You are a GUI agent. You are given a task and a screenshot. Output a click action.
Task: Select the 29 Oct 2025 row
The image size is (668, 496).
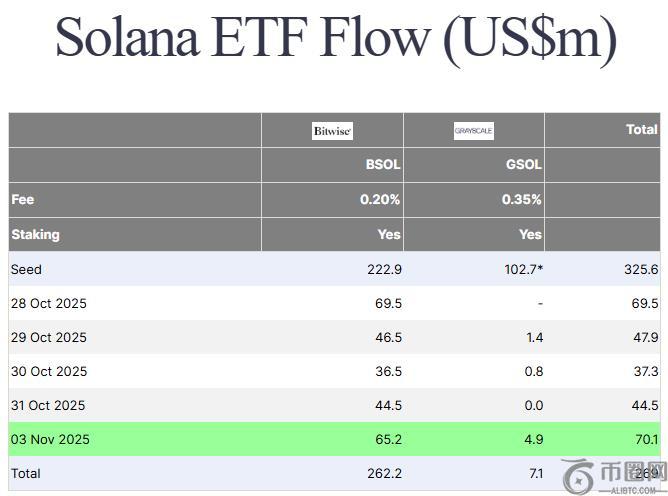pyautogui.click(x=49, y=338)
